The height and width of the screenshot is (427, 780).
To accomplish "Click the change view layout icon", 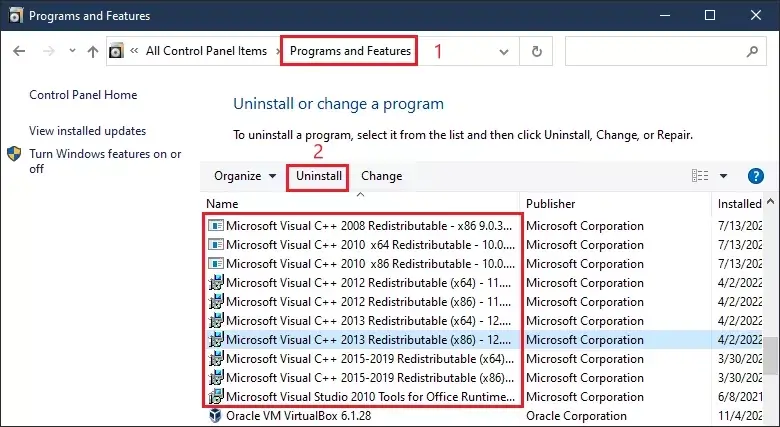I will click(x=700, y=176).
